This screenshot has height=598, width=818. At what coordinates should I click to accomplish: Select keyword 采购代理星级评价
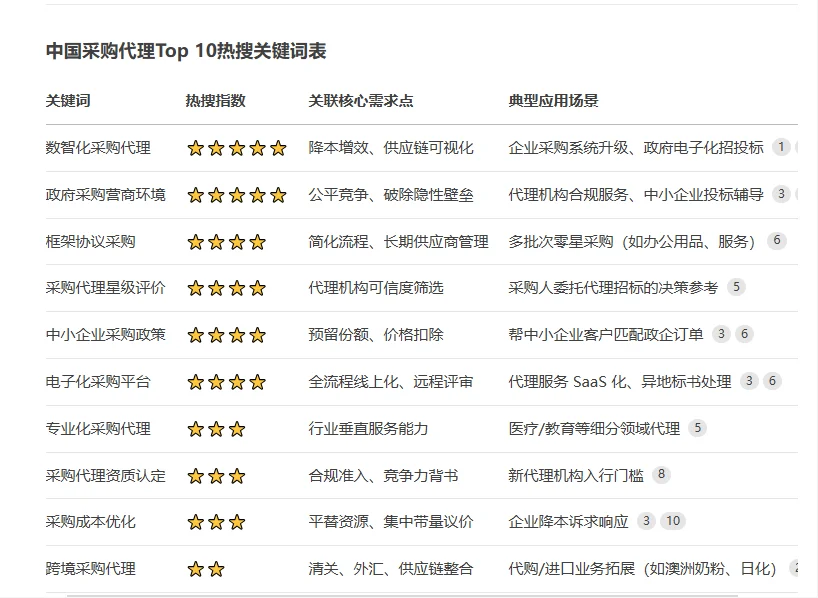click(x=105, y=288)
